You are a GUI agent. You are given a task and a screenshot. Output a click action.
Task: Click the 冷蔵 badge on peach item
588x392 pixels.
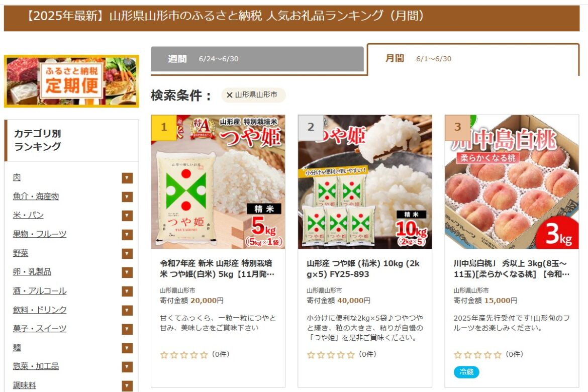tap(466, 372)
